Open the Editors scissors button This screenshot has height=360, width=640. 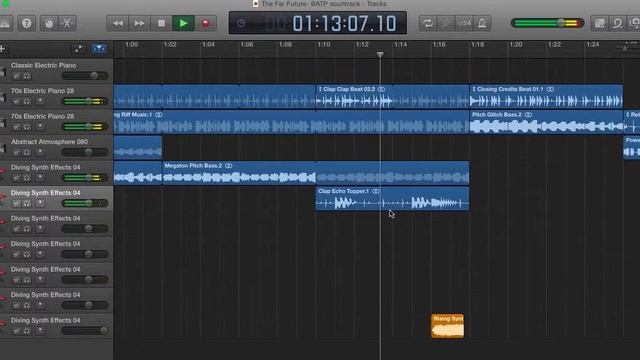pos(67,23)
